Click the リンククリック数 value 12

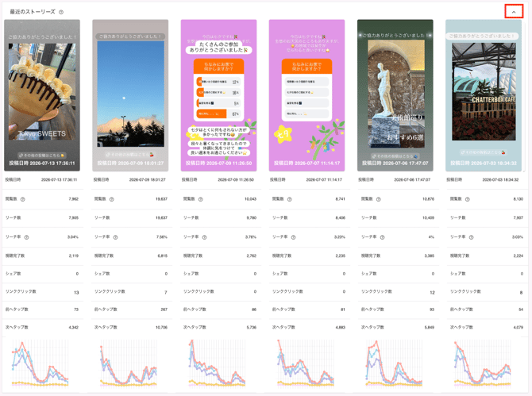point(432,293)
